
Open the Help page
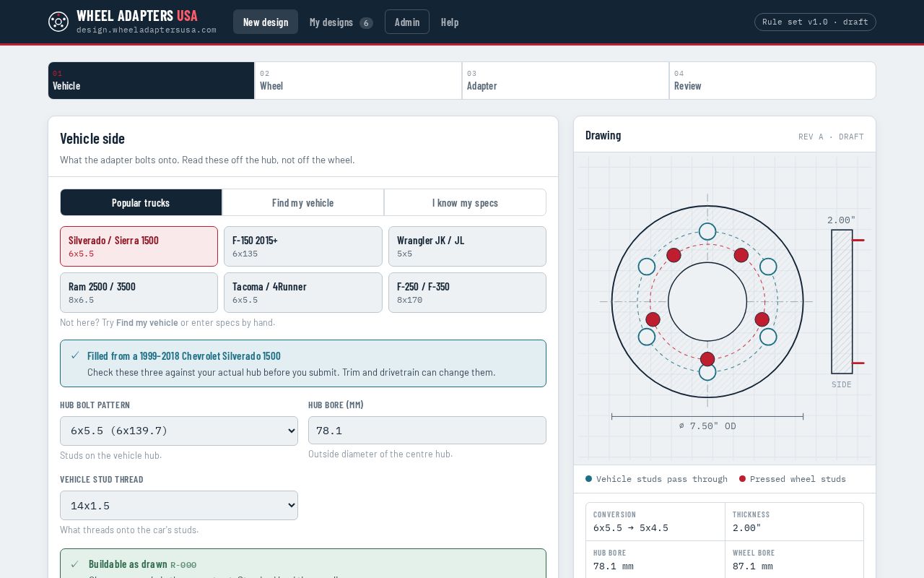pyautogui.click(x=450, y=22)
